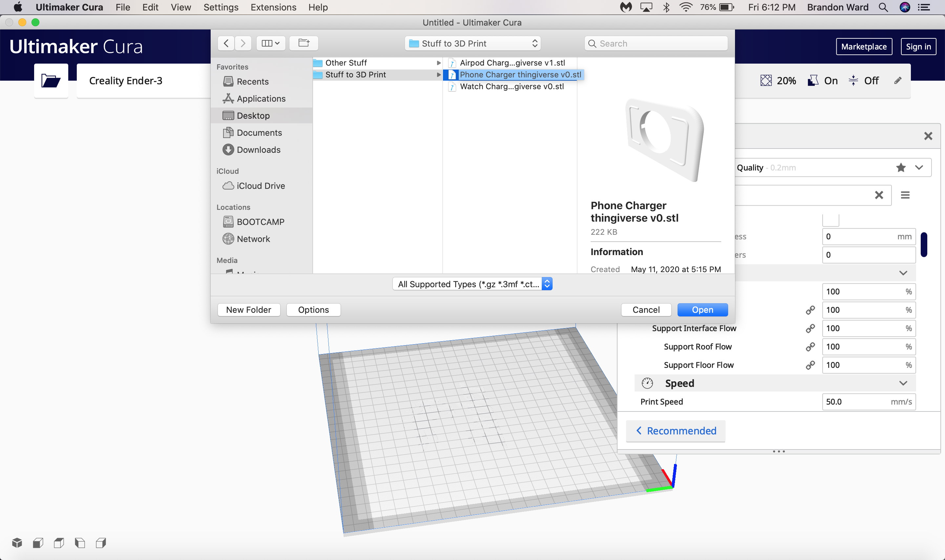The image size is (945, 560).
Task: Click the support structure icon beside On
Action: [812, 80]
